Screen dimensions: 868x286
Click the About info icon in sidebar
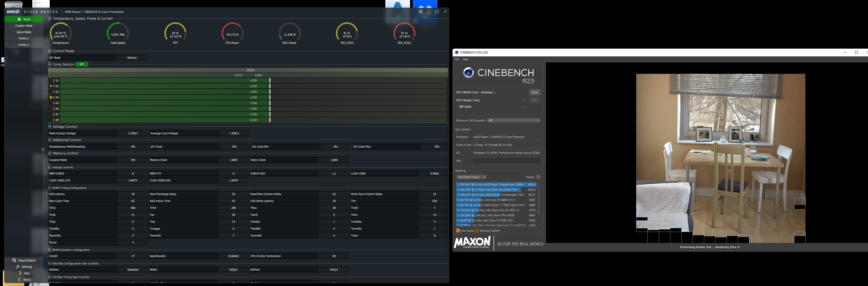pyautogui.click(x=19, y=280)
